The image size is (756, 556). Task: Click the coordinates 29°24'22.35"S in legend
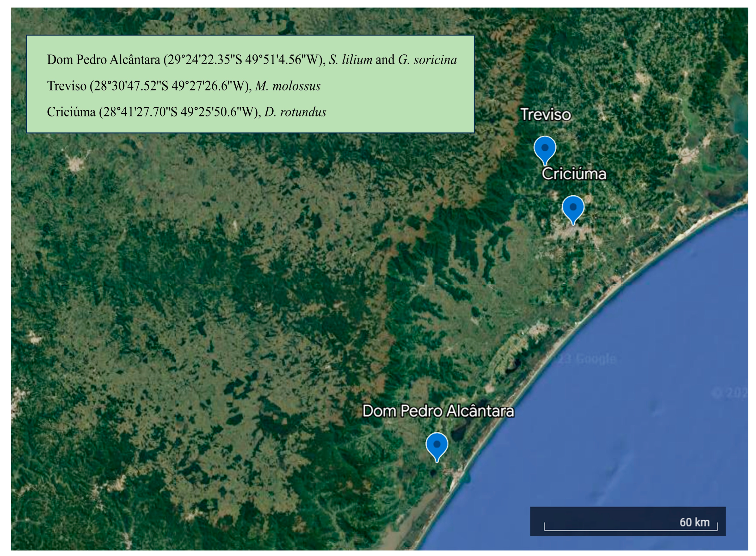[205, 60]
